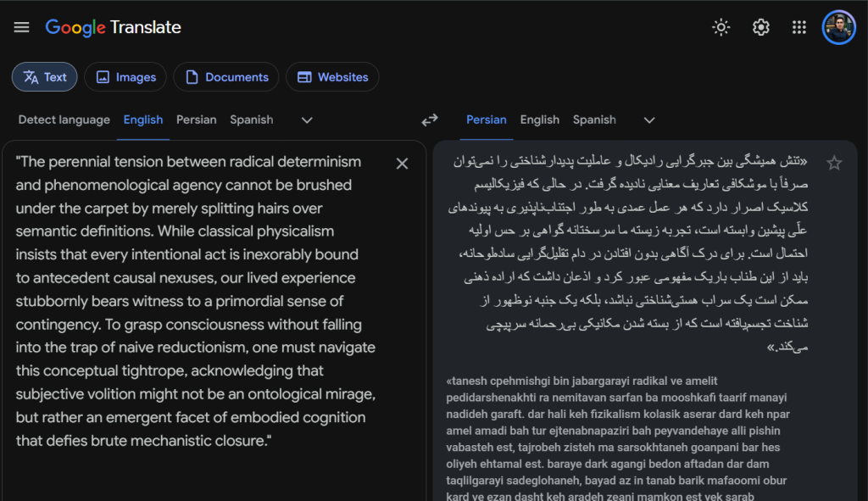Click the Google Translate logo

(x=114, y=27)
